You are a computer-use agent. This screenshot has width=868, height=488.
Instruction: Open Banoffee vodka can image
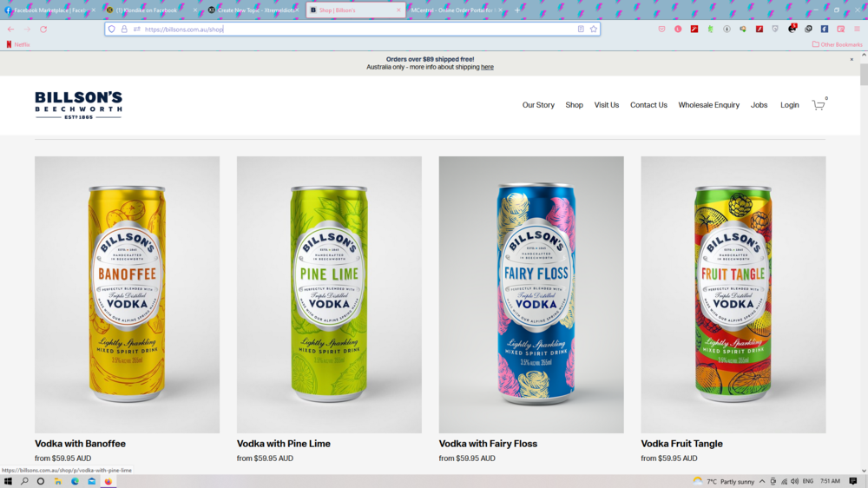(x=128, y=294)
